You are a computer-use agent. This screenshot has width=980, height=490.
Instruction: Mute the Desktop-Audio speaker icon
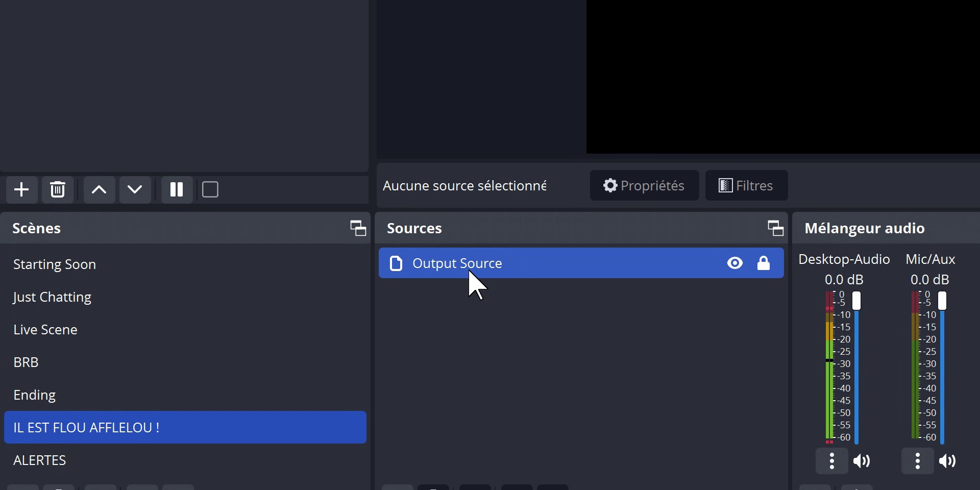pos(862,461)
